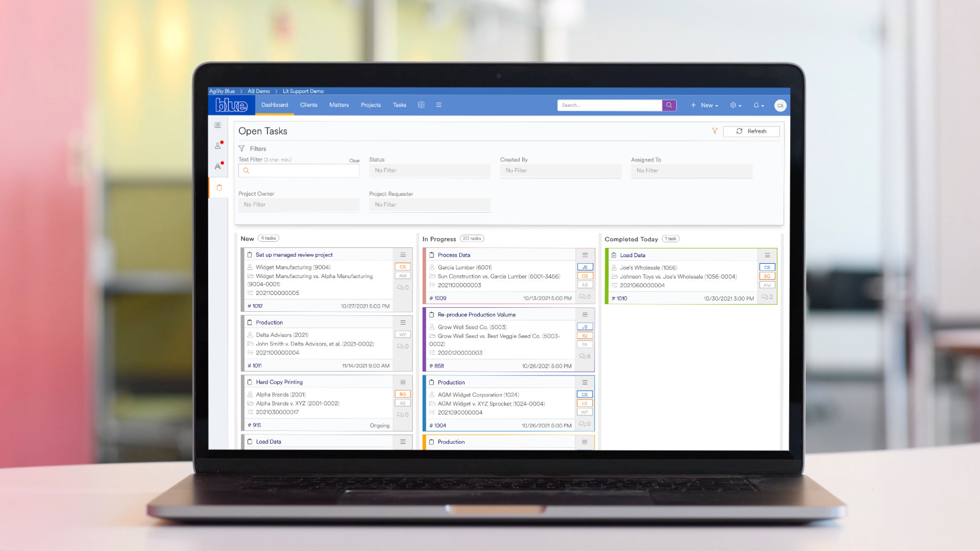Click Clear next to Text Filter

pos(354,161)
